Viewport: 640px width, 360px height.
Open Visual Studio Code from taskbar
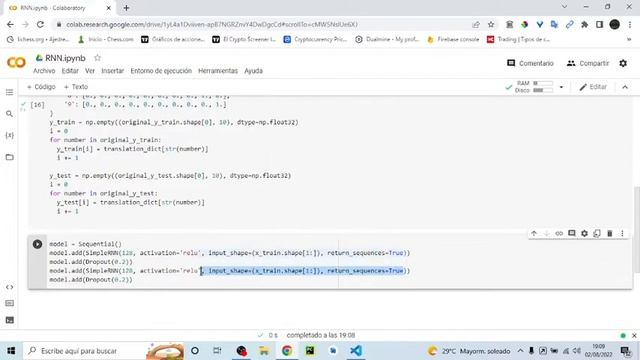pyautogui.click(x=356, y=351)
